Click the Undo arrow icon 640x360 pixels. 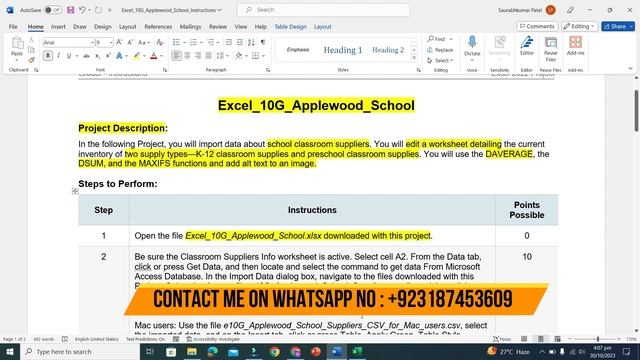[x=82, y=10]
